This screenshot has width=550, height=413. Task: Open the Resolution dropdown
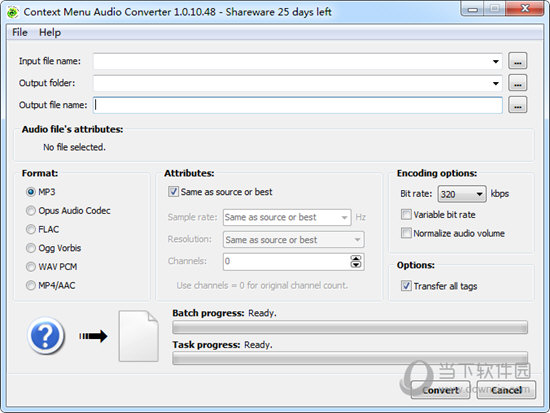[294, 240]
